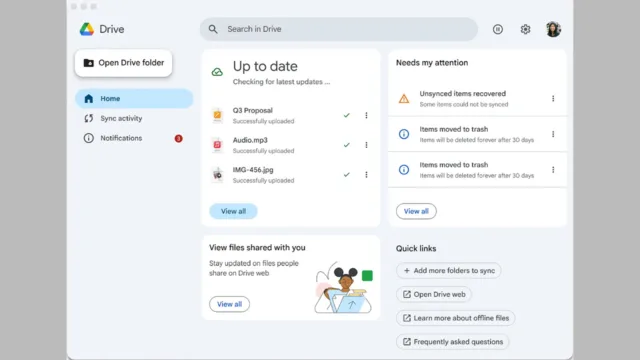Click the Q3 Proposal upload checkmark
Viewport: 640px width, 360px height.
[x=347, y=116]
